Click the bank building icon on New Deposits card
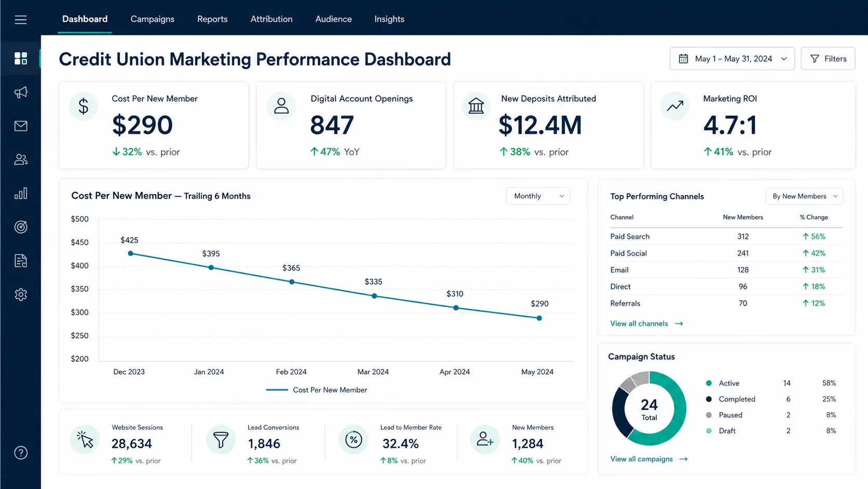 click(476, 106)
